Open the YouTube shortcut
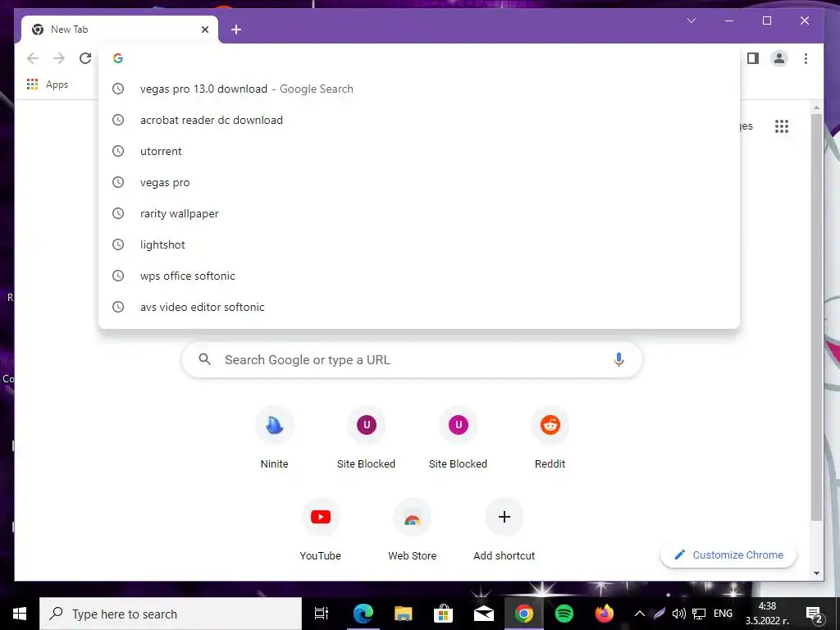 pyautogui.click(x=321, y=531)
